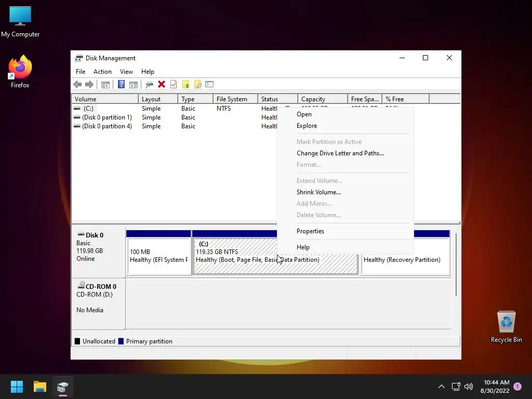532x399 pixels.
Task: Expand the hidden tray icons chevron
Action: point(442,387)
